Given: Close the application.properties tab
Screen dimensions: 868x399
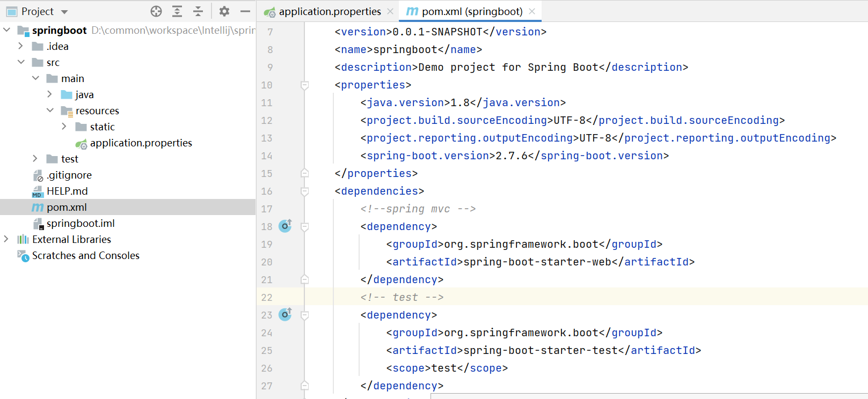Looking at the screenshot, I should click(390, 11).
